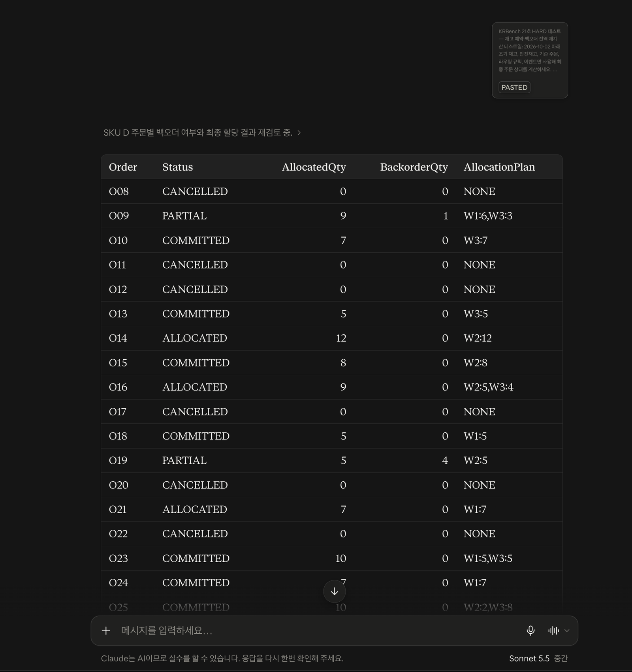
Task: Click allocation plan W3:7
Action: pyautogui.click(x=475, y=240)
